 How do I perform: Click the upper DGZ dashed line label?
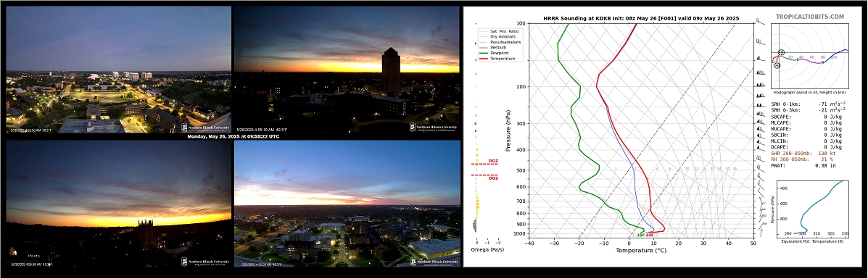coord(492,161)
